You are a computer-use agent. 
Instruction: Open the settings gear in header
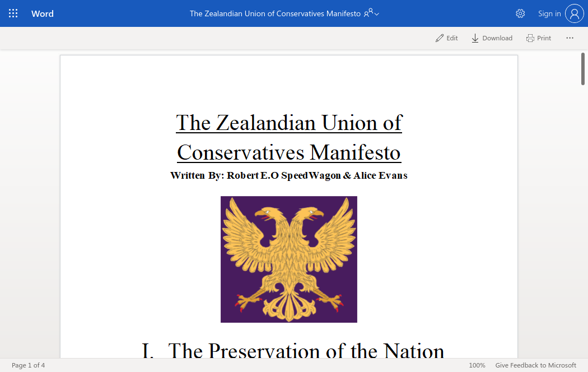pos(520,13)
